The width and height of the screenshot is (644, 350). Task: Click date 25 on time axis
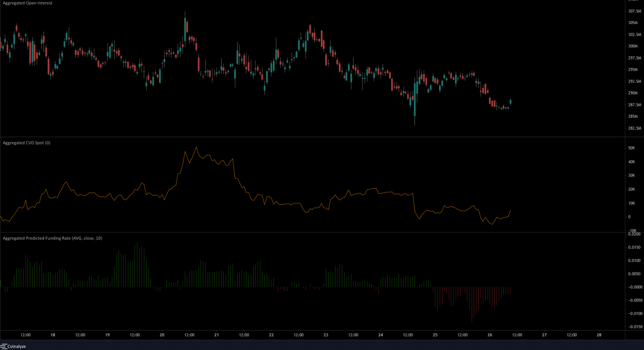[x=435, y=335]
